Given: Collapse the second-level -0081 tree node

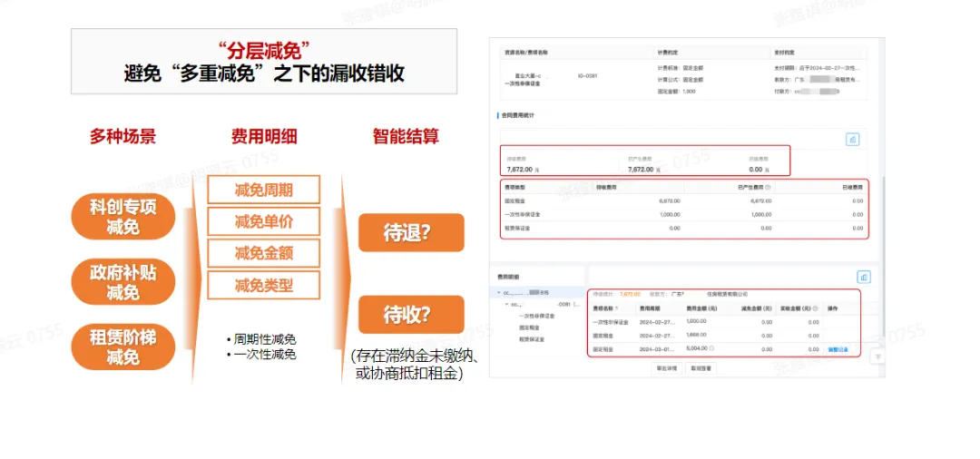Looking at the screenshot, I should click(505, 305).
